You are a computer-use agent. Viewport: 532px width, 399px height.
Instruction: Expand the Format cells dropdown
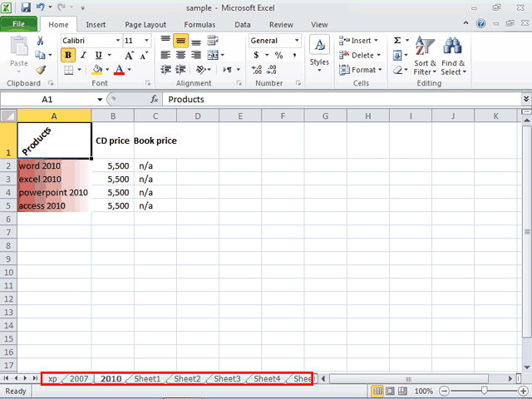click(x=380, y=70)
